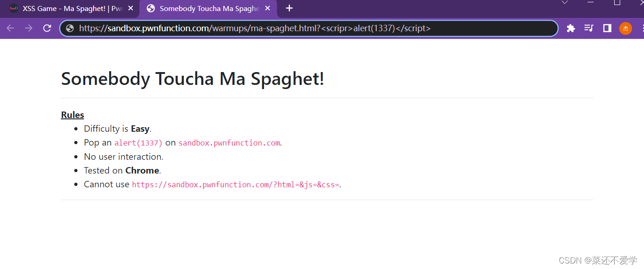Open the media control playlist icon
This screenshot has height=269, width=644.
coord(589,28)
